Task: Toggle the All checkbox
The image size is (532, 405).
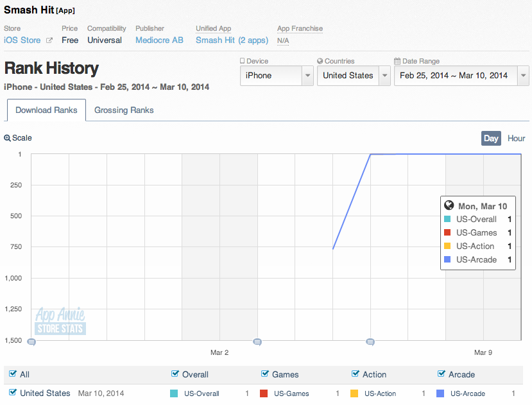Action: pos(13,374)
